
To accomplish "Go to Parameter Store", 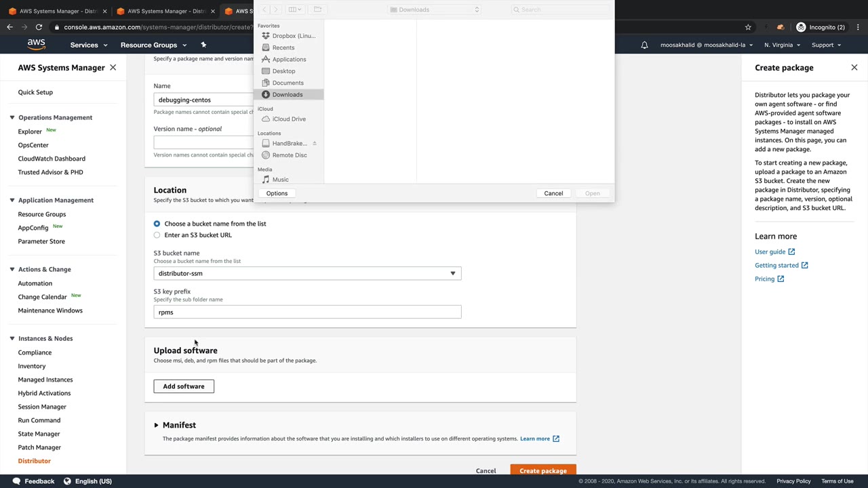I will point(41,241).
